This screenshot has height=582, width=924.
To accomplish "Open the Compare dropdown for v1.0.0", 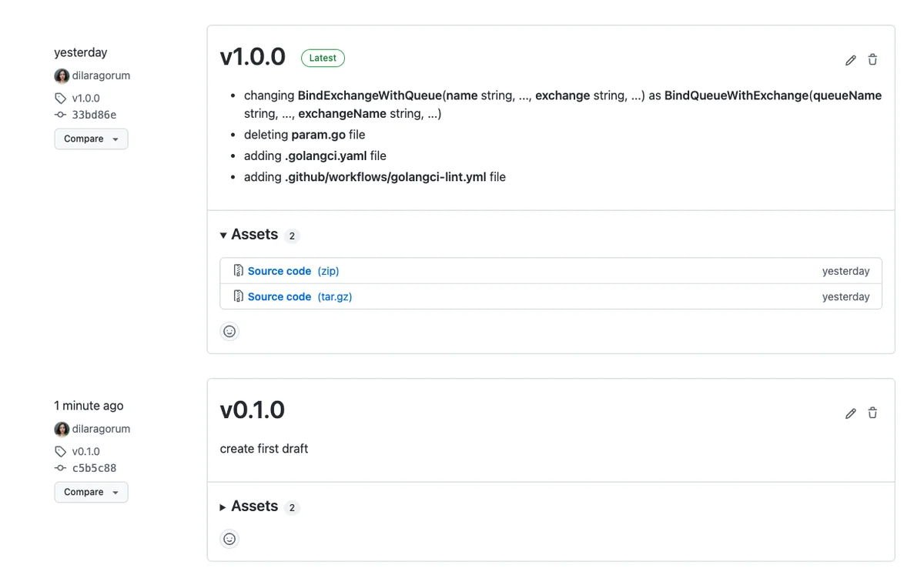I will pyautogui.click(x=91, y=139).
